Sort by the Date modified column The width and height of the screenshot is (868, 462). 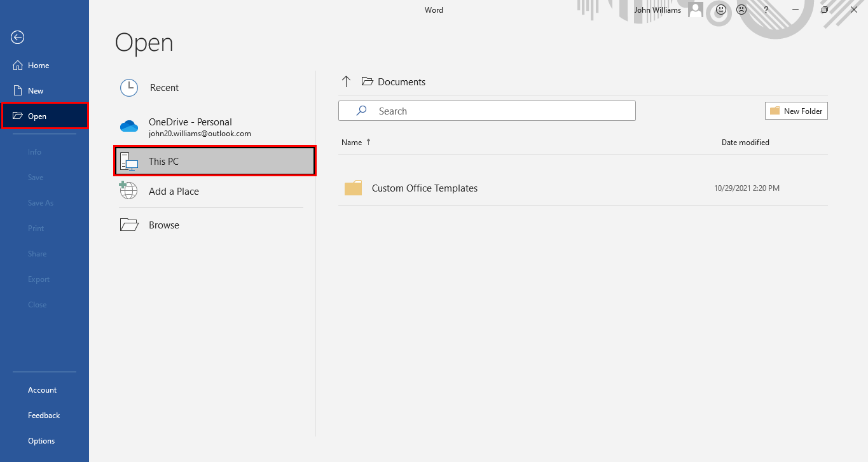coord(745,143)
